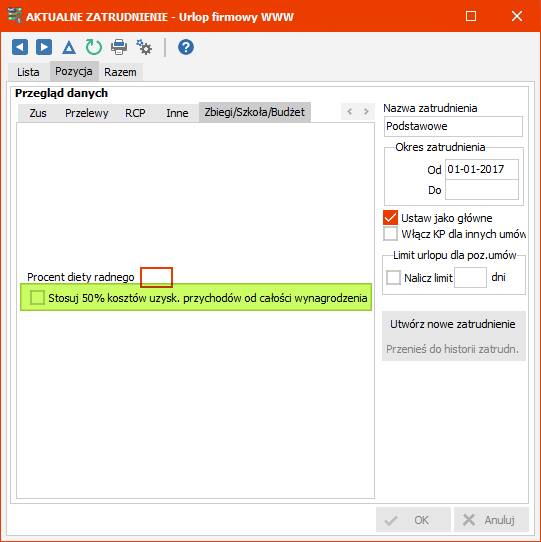The image size is (541, 542).
Task: Show more tabs with right chevron
Action: [x=366, y=112]
